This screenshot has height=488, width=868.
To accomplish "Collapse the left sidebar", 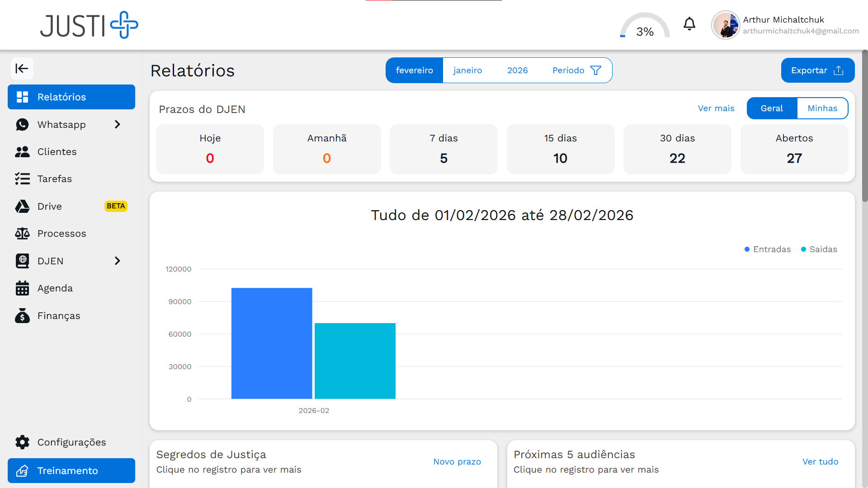I will point(22,68).
